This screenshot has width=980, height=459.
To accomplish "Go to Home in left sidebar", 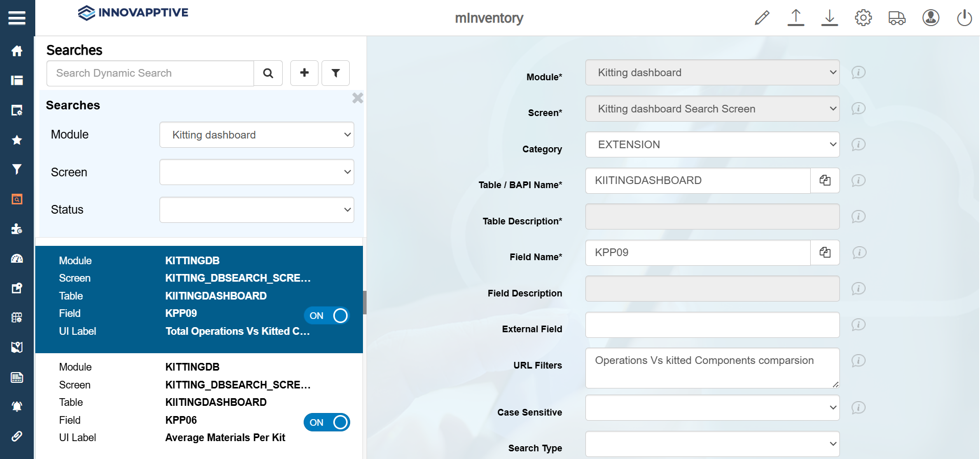I will point(17,51).
